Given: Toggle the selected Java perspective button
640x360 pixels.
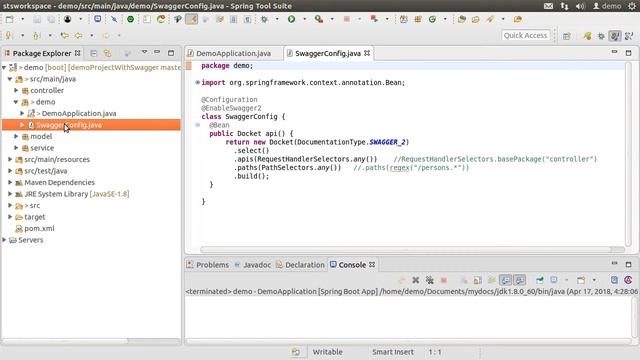Looking at the screenshot, I should [615, 36].
